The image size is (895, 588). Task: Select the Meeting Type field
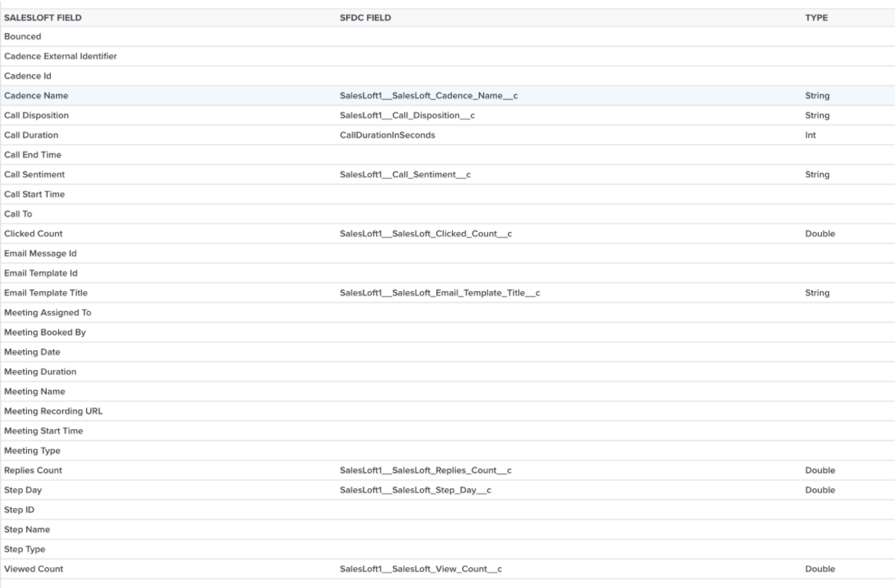click(x=32, y=451)
